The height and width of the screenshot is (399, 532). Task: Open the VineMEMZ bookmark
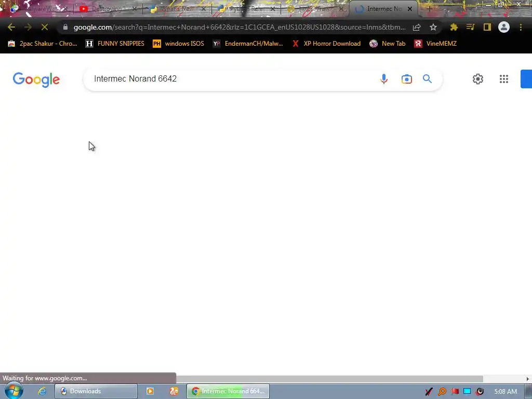tap(435, 44)
